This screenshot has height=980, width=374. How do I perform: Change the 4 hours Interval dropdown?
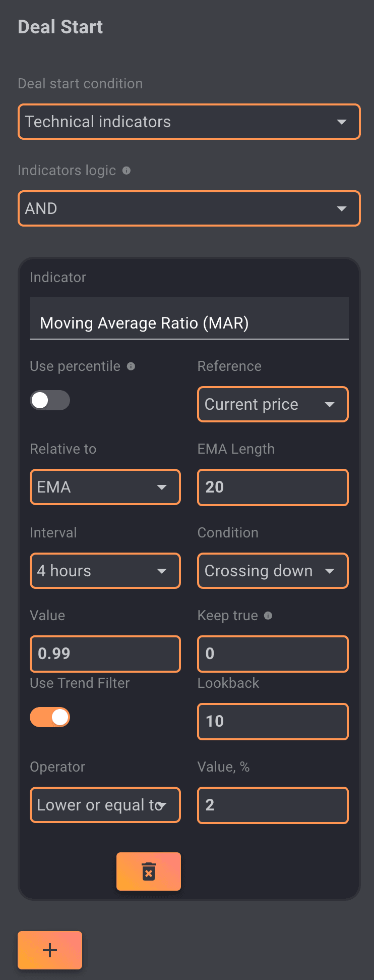pyautogui.click(x=105, y=571)
